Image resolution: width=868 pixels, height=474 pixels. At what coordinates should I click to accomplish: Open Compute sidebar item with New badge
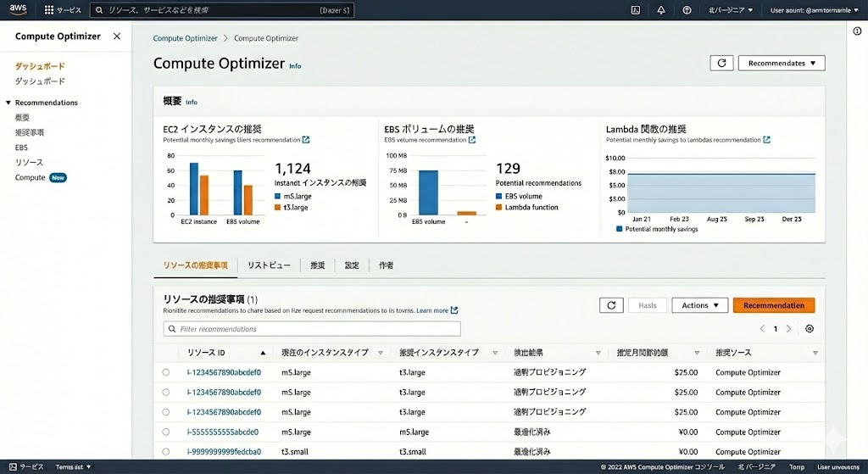tap(41, 177)
